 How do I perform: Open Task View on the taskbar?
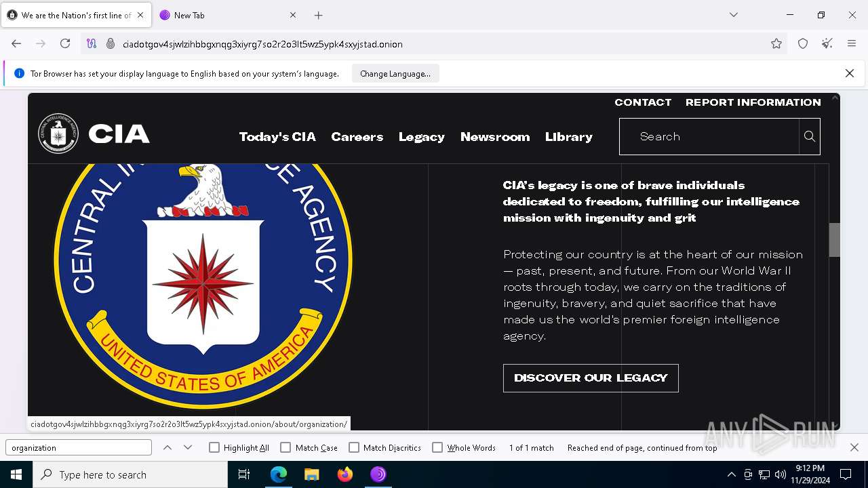pos(244,474)
